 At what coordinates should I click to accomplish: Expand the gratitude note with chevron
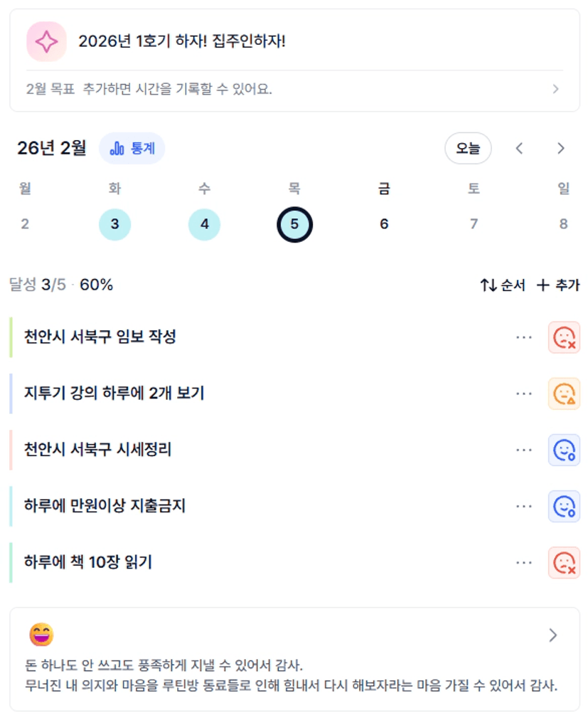pos(553,635)
